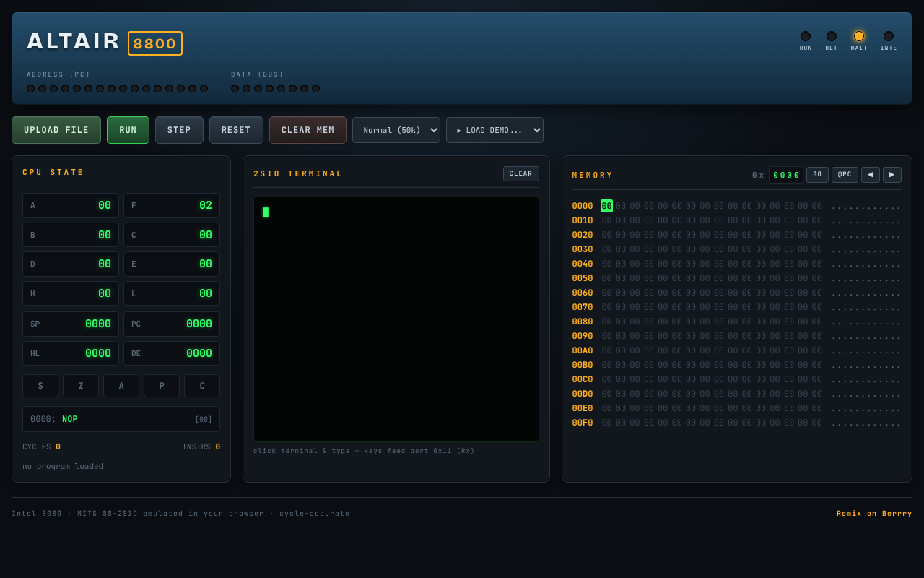This screenshot has width=924, height=578.
Task: Click the 0000: NOP disassembly line
Action: click(121, 419)
